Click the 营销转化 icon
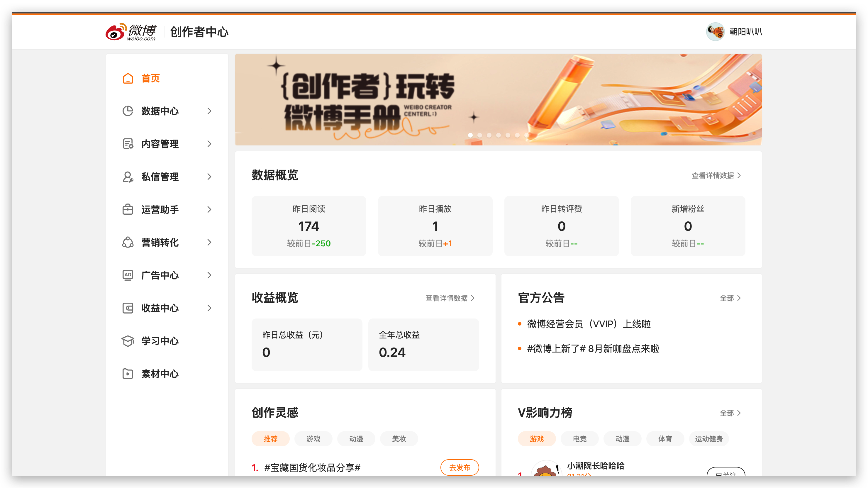 (128, 242)
